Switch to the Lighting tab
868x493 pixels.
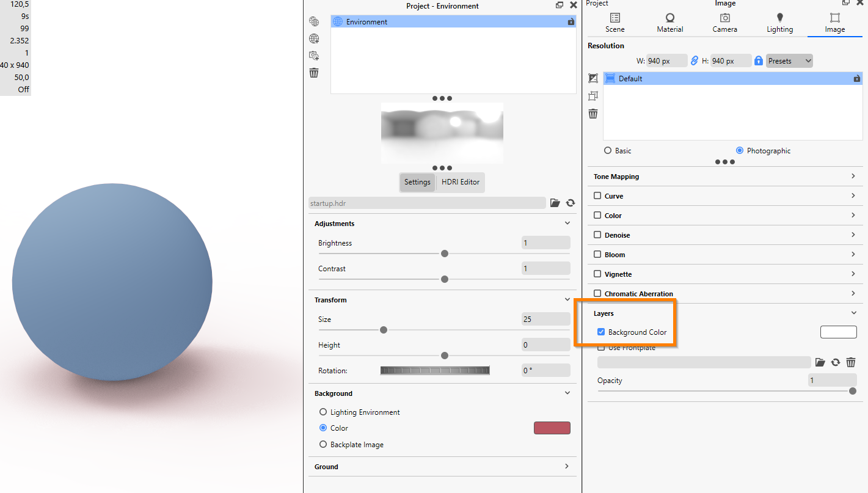coord(780,23)
